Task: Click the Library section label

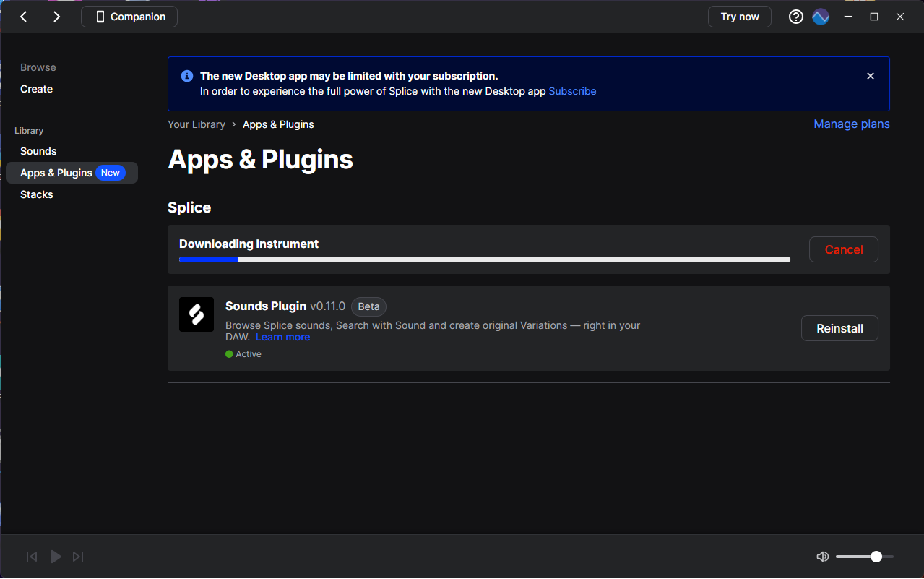Action: tap(29, 131)
